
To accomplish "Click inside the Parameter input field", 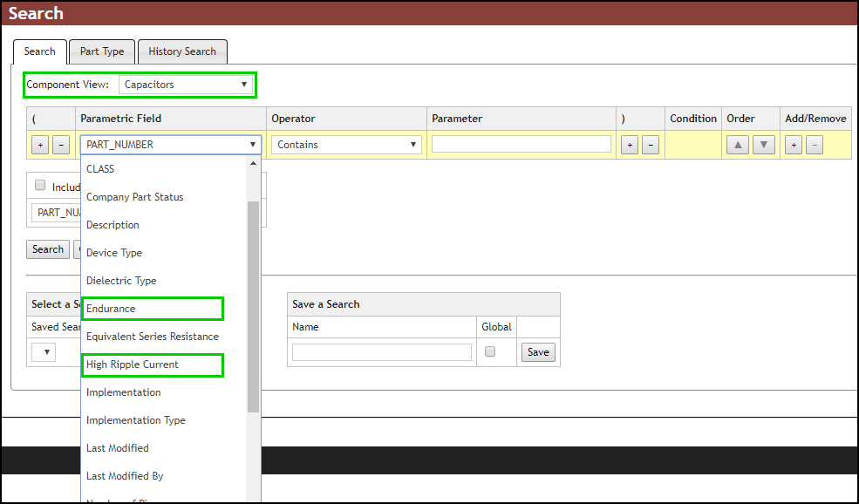I will (x=521, y=144).
